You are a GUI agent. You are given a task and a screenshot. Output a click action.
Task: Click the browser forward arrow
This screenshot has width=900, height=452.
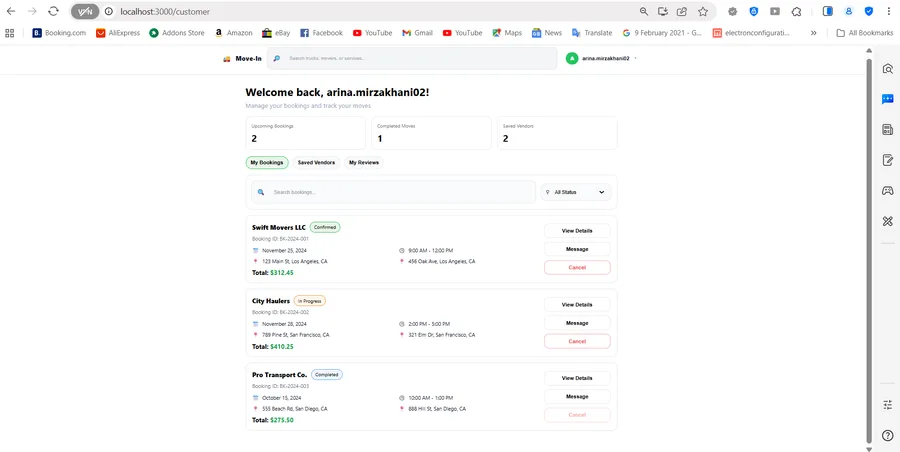pyautogui.click(x=32, y=11)
